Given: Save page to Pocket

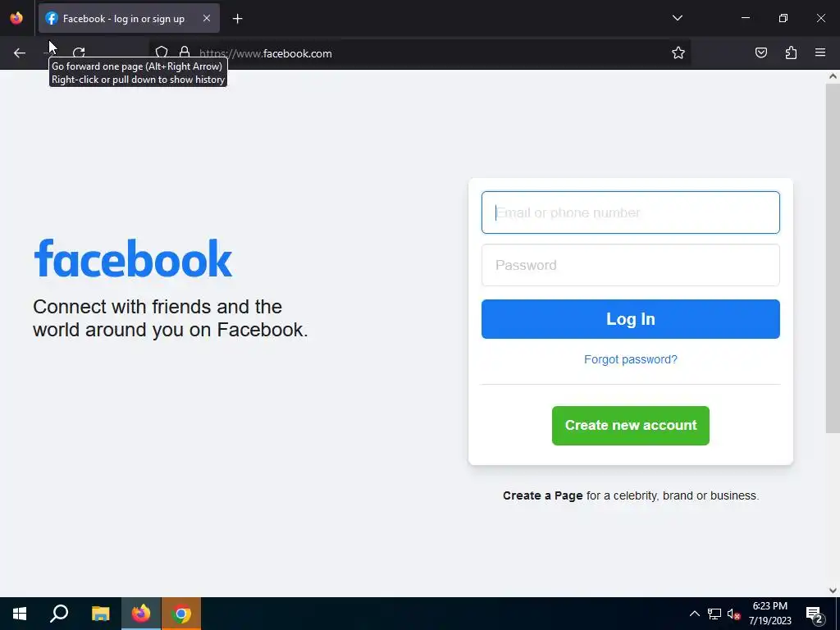Looking at the screenshot, I should [760, 52].
